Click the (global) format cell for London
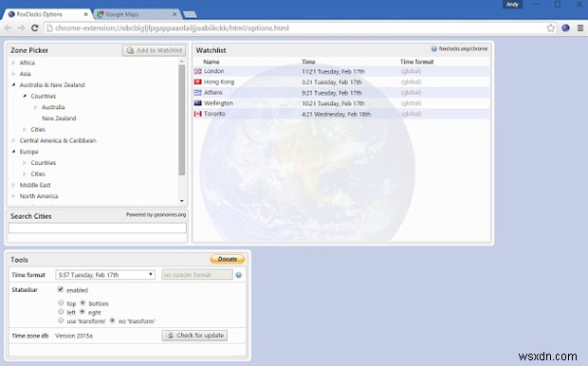 [x=411, y=71]
